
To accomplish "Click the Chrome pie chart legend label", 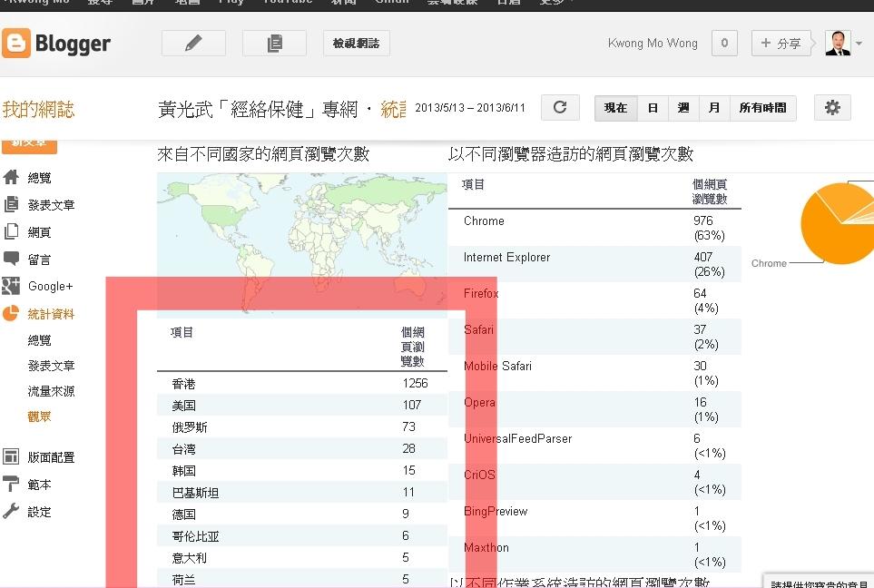I will pos(769,263).
